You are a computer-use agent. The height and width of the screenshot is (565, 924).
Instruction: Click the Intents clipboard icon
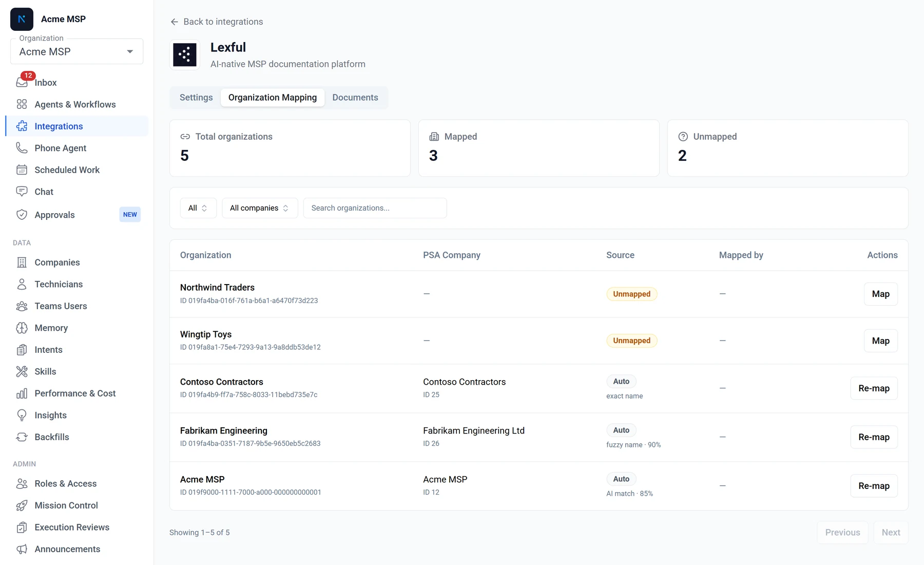(x=22, y=350)
